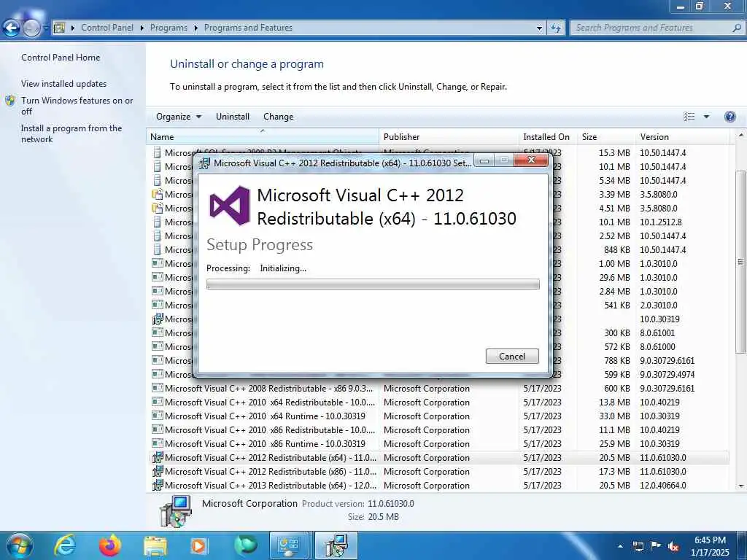The width and height of the screenshot is (747, 560).
Task: Open the view options dropdown arrow
Action: (706, 117)
